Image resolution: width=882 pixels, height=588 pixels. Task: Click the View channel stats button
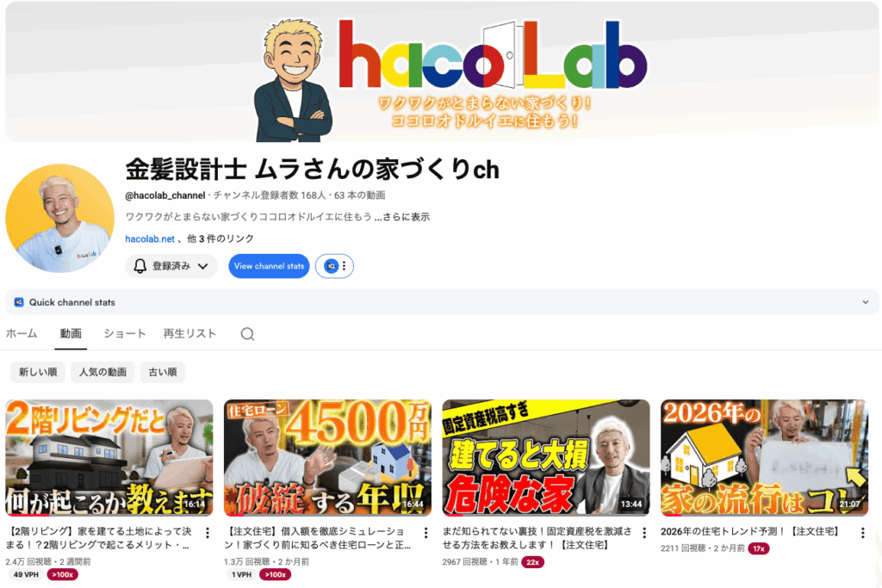click(269, 266)
